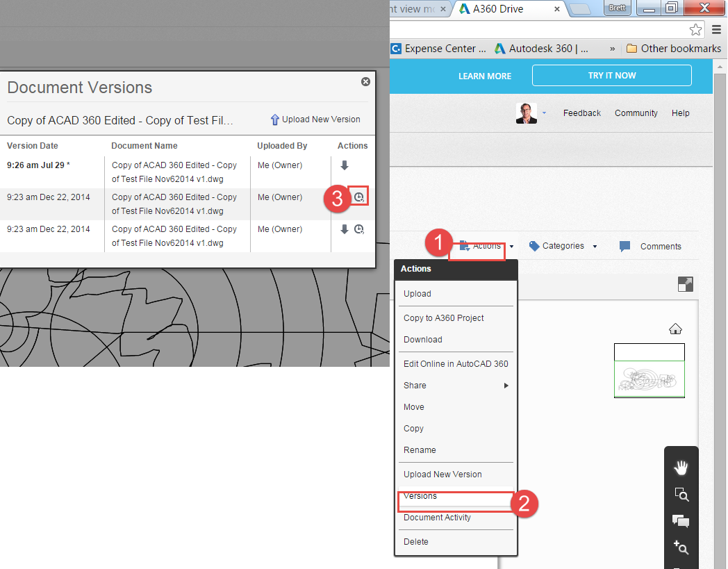Image resolution: width=728 pixels, height=569 pixels.
Task: Open the Actions dropdown arrow
Action: pyautogui.click(x=511, y=246)
